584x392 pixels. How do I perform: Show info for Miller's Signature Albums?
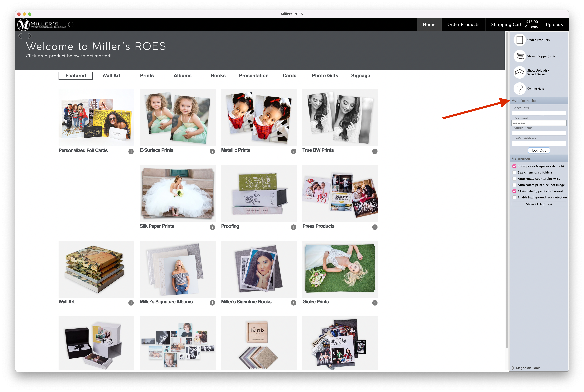tap(212, 303)
